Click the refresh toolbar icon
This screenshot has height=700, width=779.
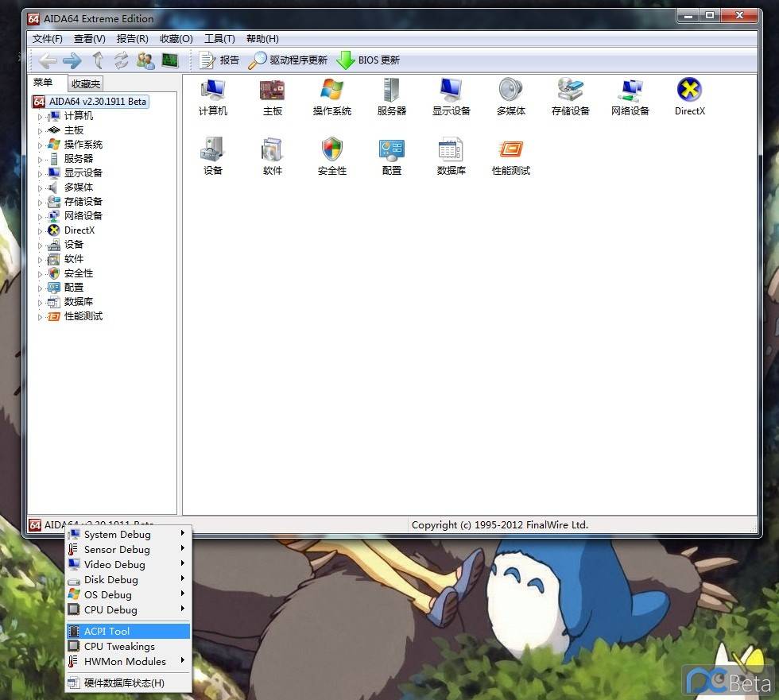click(121, 60)
